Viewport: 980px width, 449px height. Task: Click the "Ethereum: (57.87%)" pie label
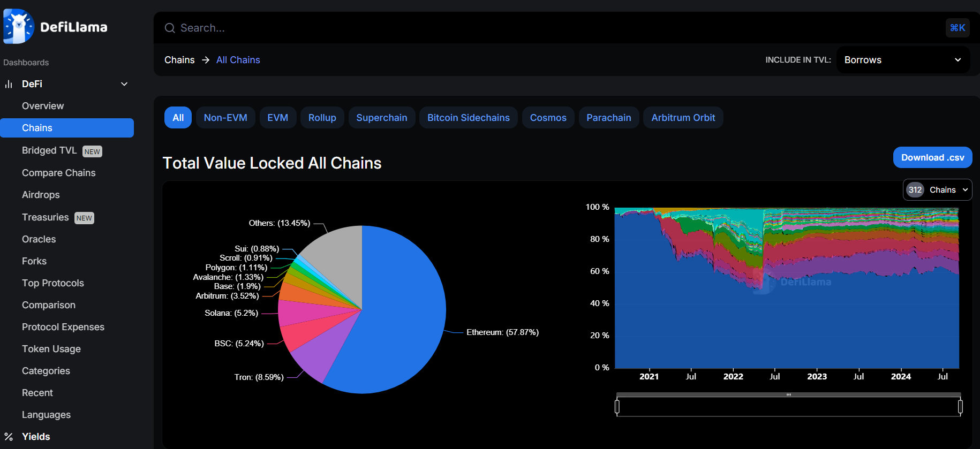[502, 332]
